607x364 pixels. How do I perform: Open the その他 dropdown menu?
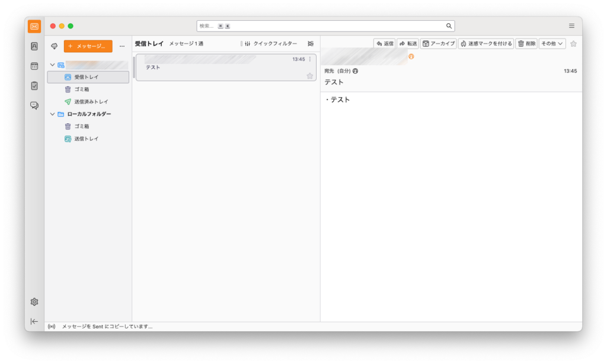pyautogui.click(x=552, y=44)
